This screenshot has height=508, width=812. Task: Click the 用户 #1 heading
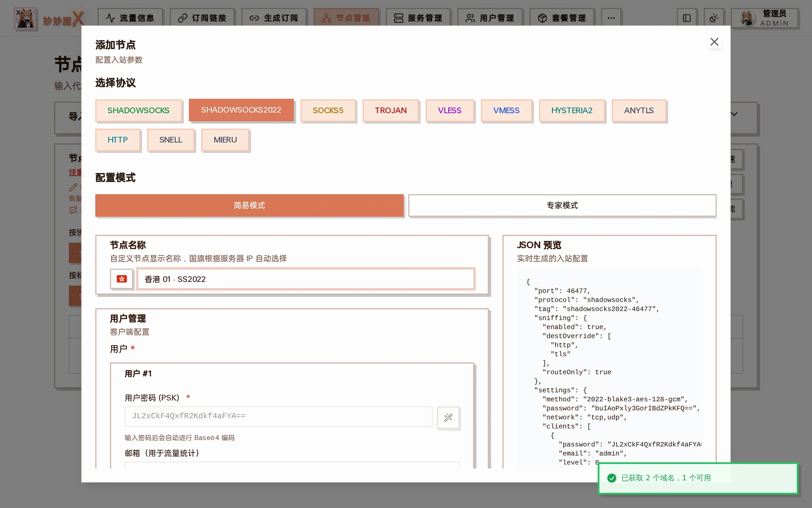(x=138, y=374)
